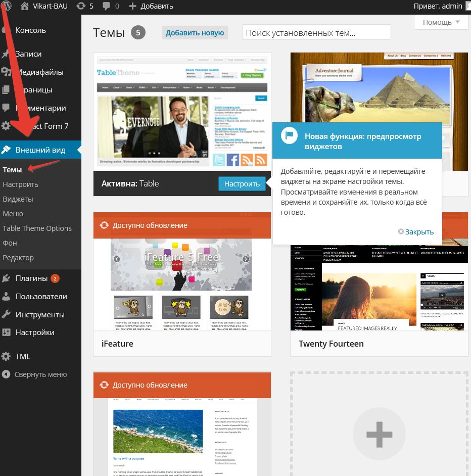
Task: Click the theme count badge 5
Action: coord(138,32)
